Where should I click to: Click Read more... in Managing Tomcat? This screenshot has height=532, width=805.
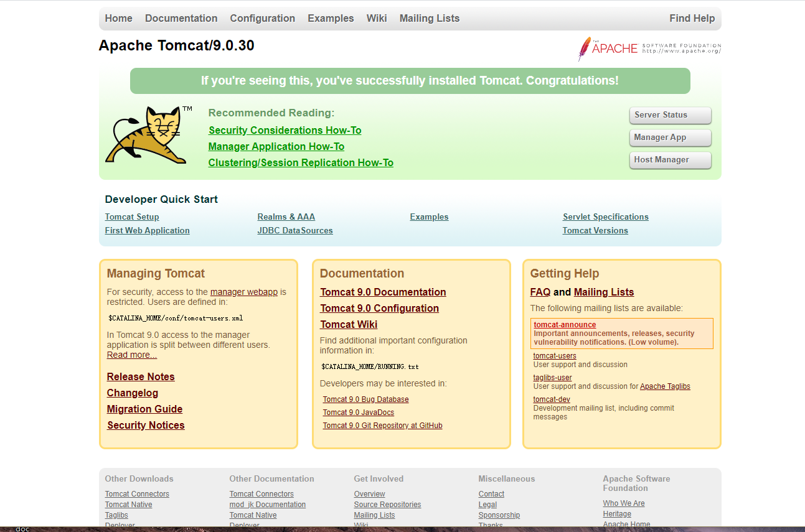(x=132, y=355)
